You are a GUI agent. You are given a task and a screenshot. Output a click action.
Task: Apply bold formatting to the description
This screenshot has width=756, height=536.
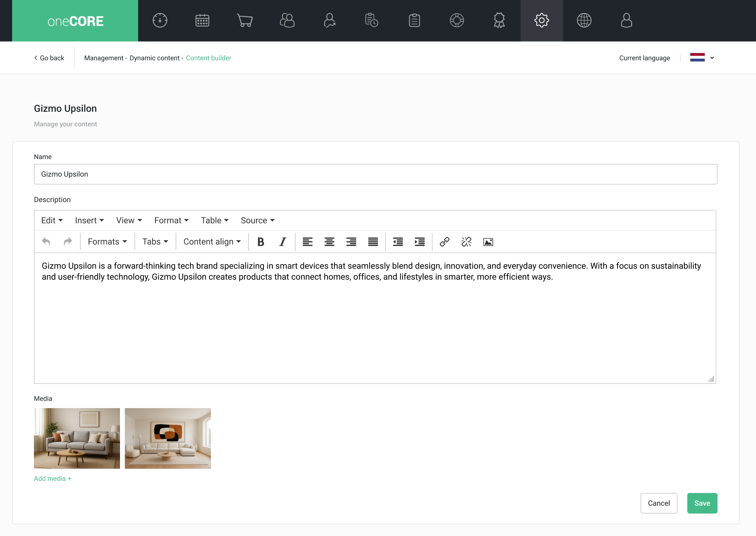pos(260,241)
